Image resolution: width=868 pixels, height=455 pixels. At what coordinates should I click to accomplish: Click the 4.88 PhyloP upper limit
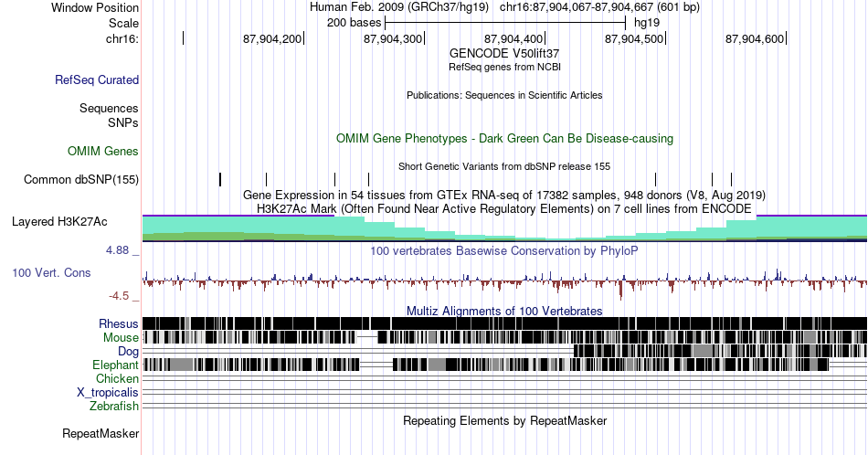[117, 250]
